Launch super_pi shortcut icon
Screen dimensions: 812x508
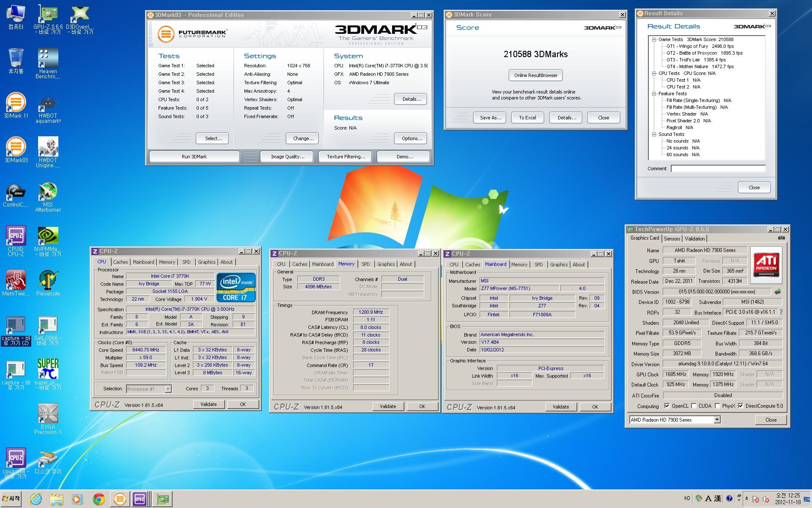pyautogui.click(x=48, y=374)
